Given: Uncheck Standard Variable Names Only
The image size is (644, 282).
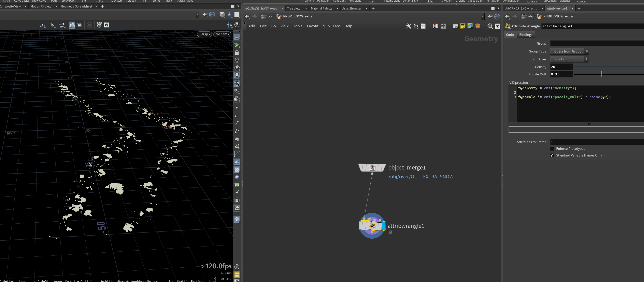Looking at the screenshot, I should pos(552,155).
